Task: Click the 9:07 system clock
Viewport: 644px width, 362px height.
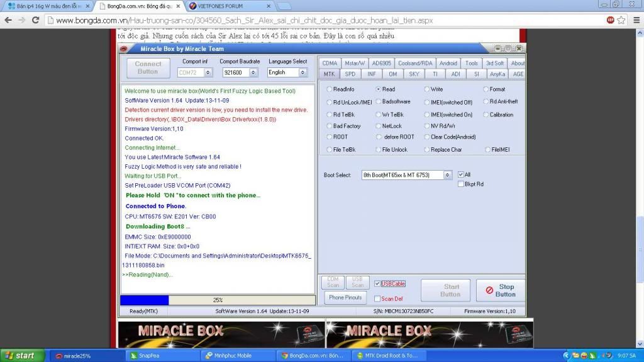Action: [x=627, y=356]
